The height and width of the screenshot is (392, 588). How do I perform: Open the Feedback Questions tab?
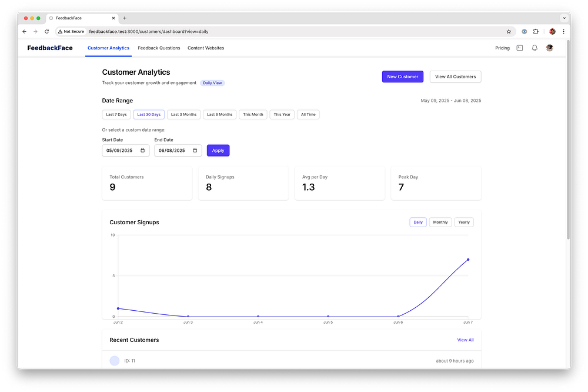click(x=159, y=48)
